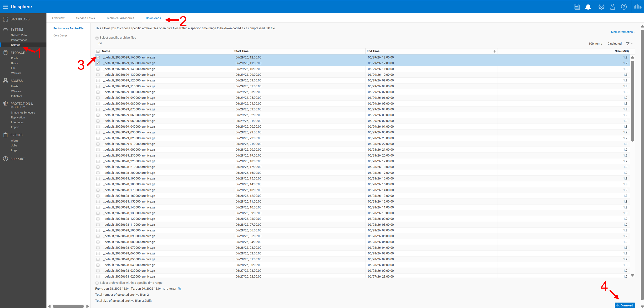
Task: Go to Performance page
Action: (19, 40)
